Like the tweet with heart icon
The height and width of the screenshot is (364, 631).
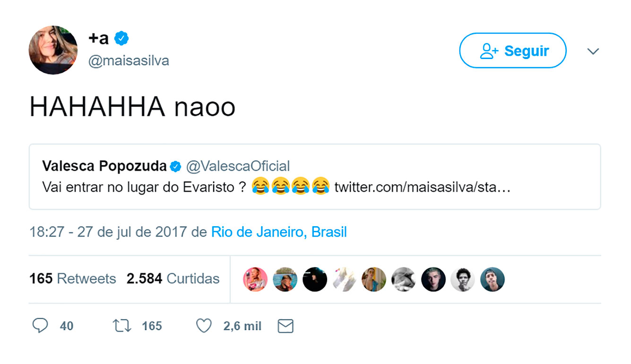pos(204,326)
